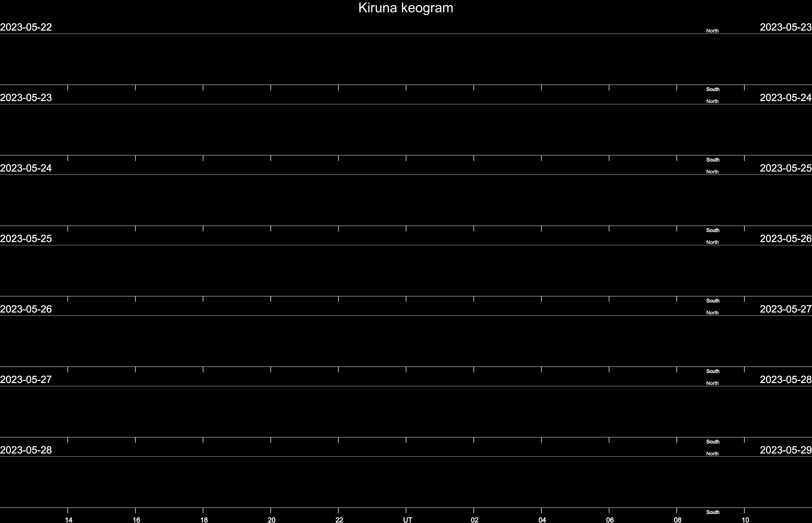The height and width of the screenshot is (523, 812).
Task: Click the North label of the 2023-05-22 row
Action: tap(712, 31)
